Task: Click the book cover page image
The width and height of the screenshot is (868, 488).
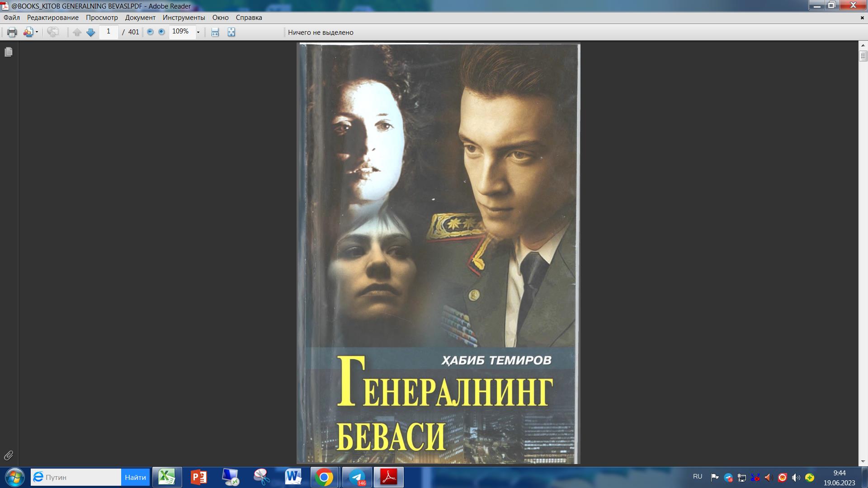Action: pos(438,253)
